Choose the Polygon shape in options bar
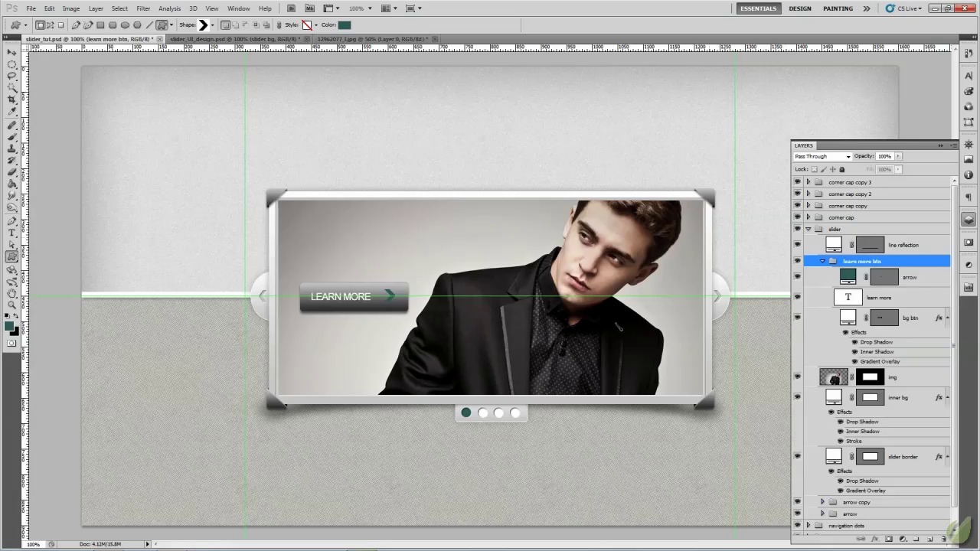Image resolution: width=980 pixels, height=551 pixels. [137, 24]
